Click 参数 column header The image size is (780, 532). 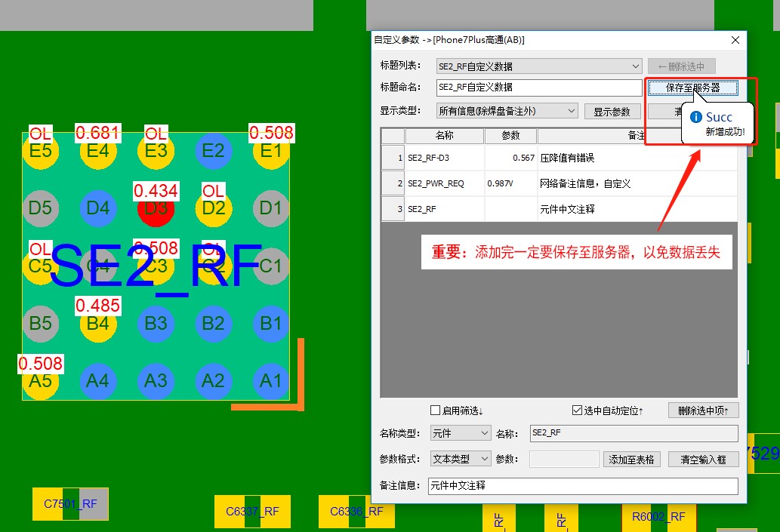[511, 136]
